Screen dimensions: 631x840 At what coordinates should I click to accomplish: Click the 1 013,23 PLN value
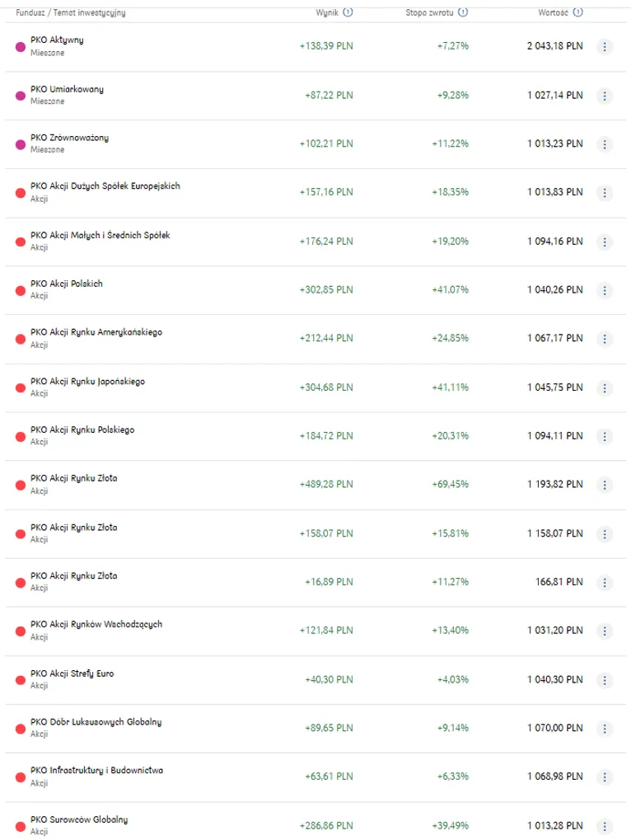555,143
